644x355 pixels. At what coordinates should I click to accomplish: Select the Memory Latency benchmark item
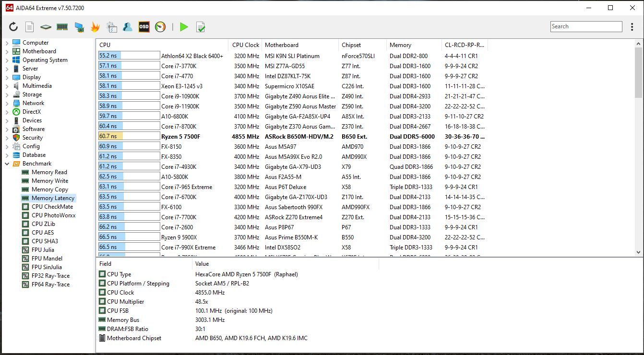tap(53, 198)
